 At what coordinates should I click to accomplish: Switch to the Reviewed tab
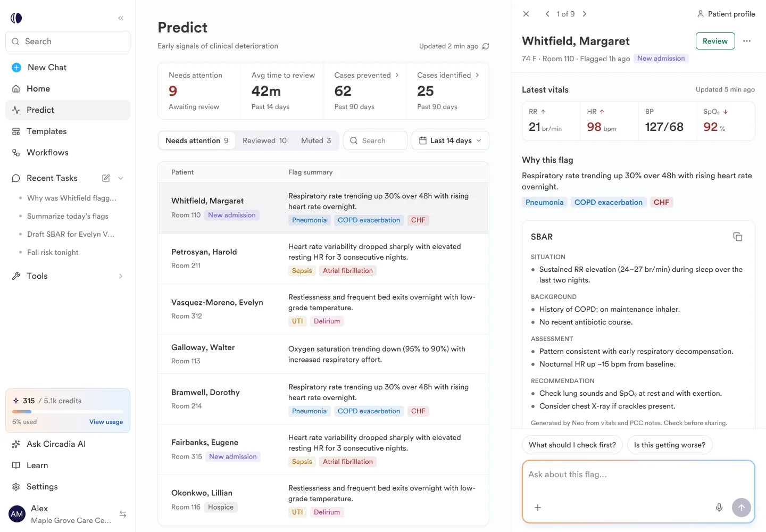coord(264,140)
